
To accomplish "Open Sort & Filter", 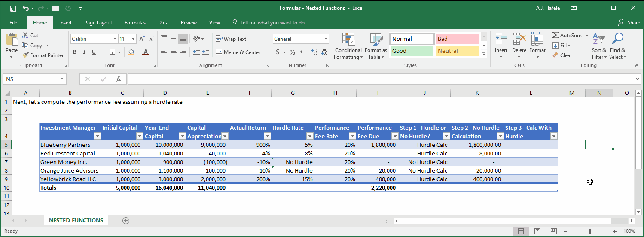I will click(599, 46).
